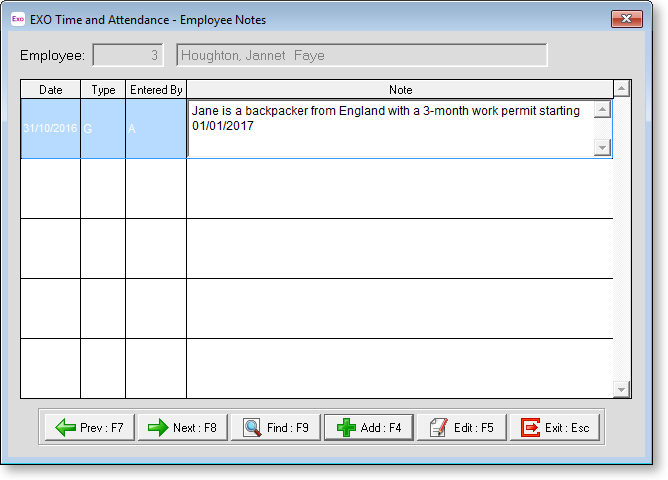Viewport: 668px width, 480px height.
Task: Click the green plus Add icon
Action: click(345, 428)
